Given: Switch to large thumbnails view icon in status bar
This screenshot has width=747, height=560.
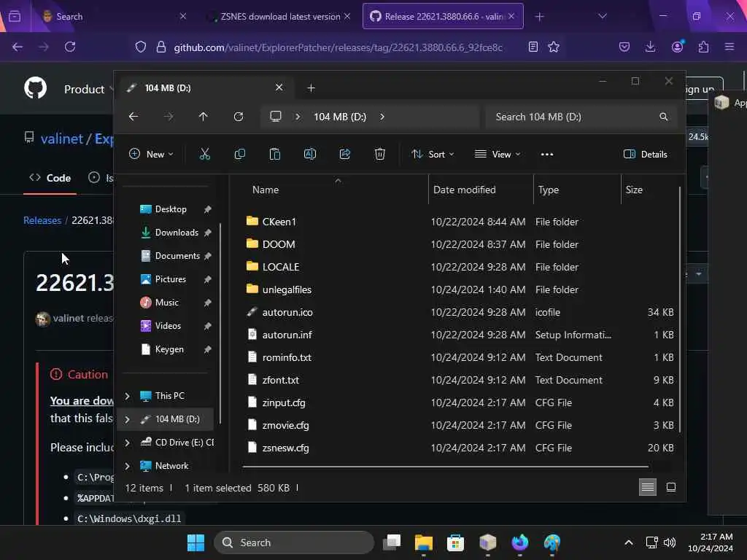Looking at the screenshot, I should (x=671, y=486).
